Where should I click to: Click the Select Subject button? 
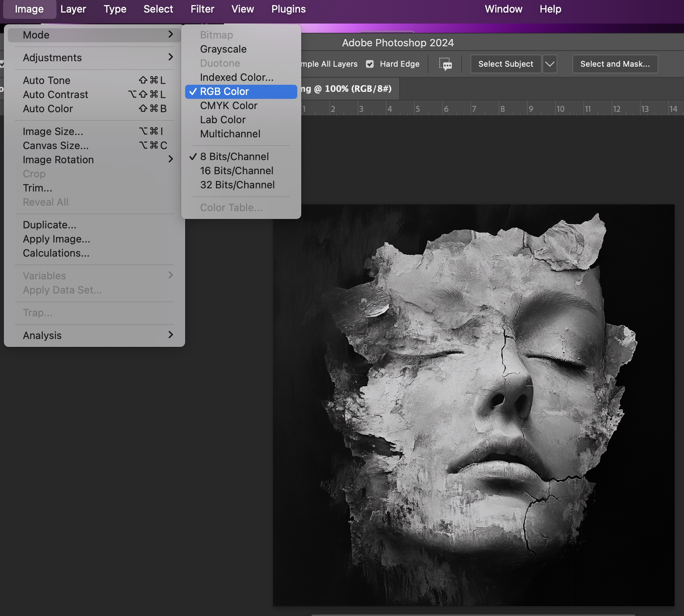[x=506, y=64]
